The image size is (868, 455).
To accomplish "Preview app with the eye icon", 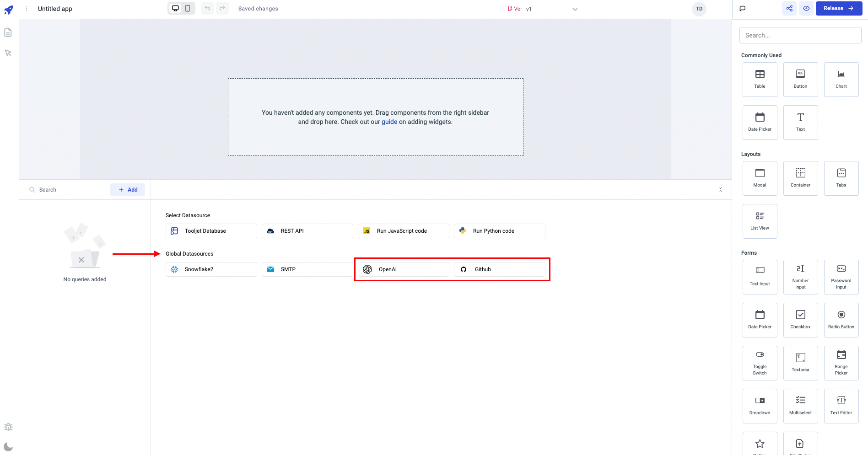I will [x=806, y=9].
